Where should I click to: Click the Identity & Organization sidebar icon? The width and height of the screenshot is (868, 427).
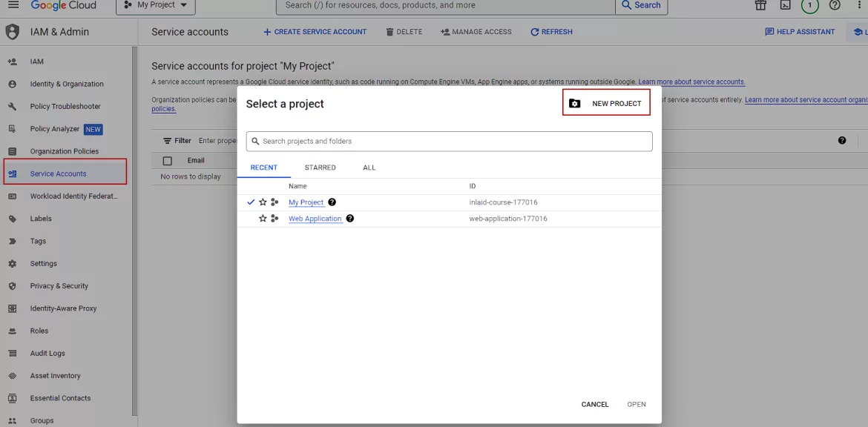coord(12,84)
